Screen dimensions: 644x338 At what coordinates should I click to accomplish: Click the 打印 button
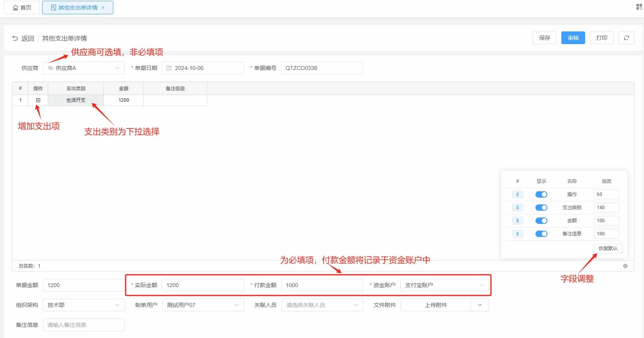(602, 38)
